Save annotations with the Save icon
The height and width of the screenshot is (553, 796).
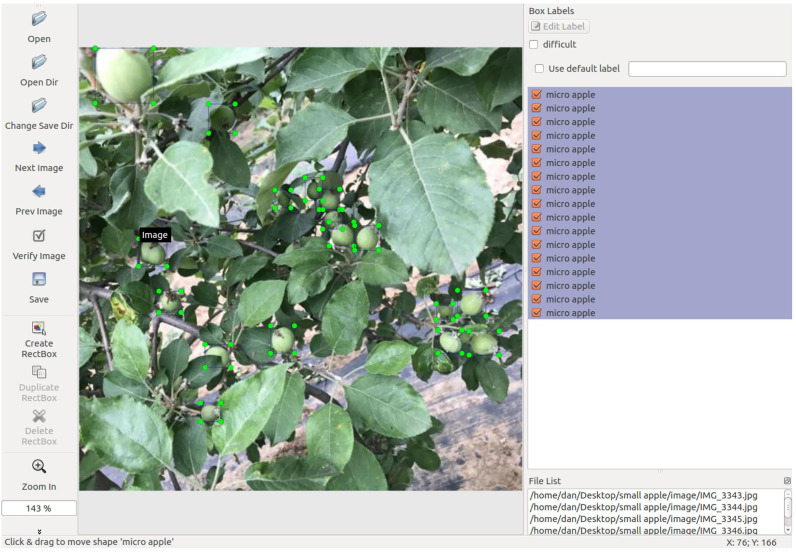point(39,279)
